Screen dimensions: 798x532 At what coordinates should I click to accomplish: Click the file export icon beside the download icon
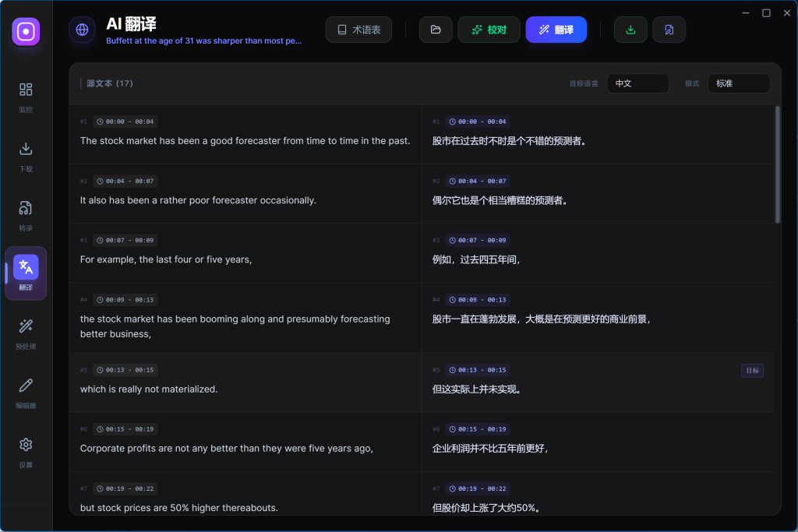pos(669,29)
